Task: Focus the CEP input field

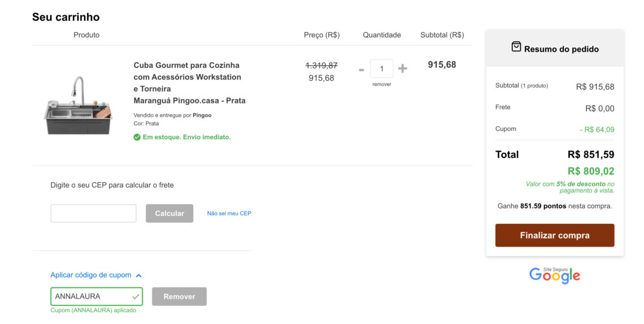Action: [x=93, y=213]
